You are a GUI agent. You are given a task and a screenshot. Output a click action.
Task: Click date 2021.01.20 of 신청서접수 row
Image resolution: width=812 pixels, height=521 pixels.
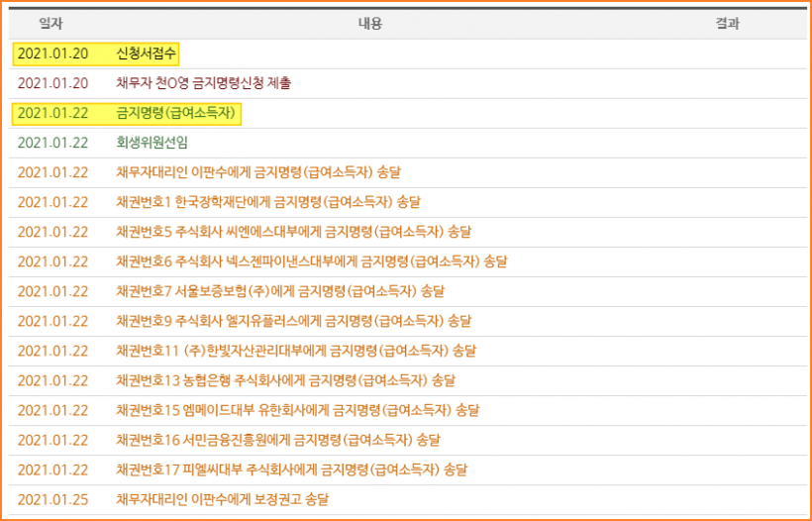[52, 53]
